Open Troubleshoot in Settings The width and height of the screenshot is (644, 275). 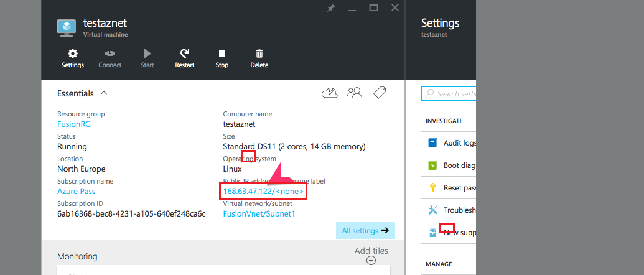[x=449, y=210]
